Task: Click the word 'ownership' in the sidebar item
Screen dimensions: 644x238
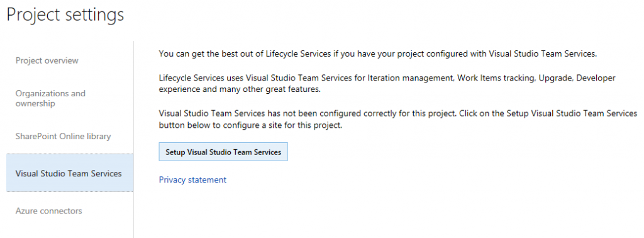Action: 35,104
